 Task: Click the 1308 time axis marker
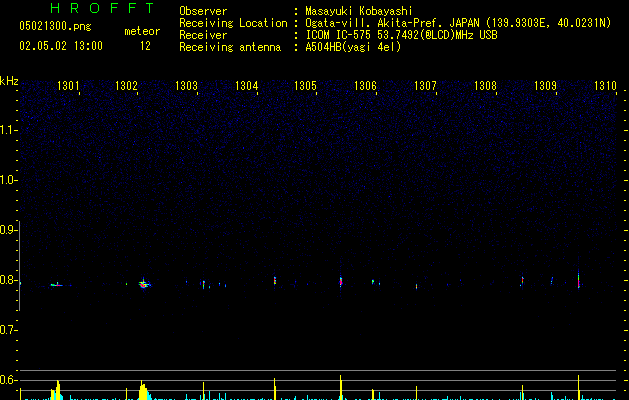485,86
